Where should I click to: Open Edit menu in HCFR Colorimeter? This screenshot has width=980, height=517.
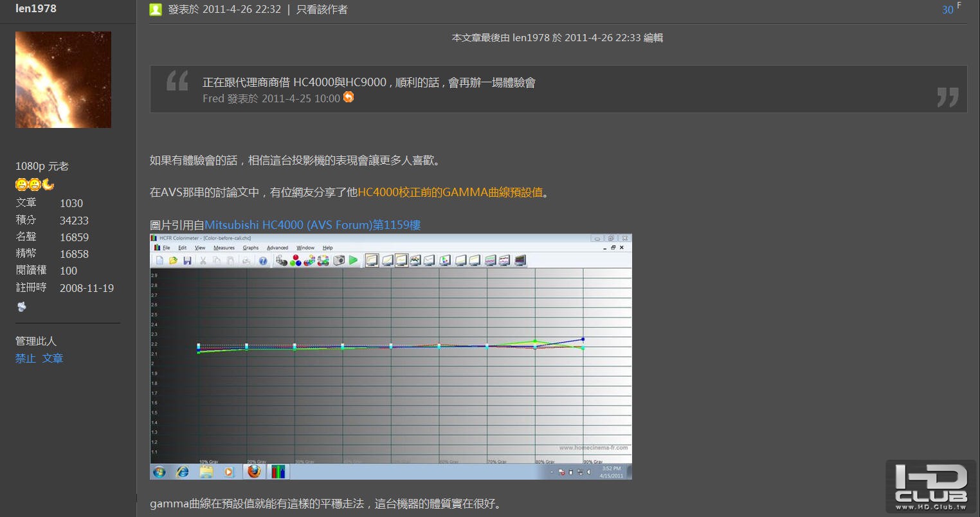183,248
